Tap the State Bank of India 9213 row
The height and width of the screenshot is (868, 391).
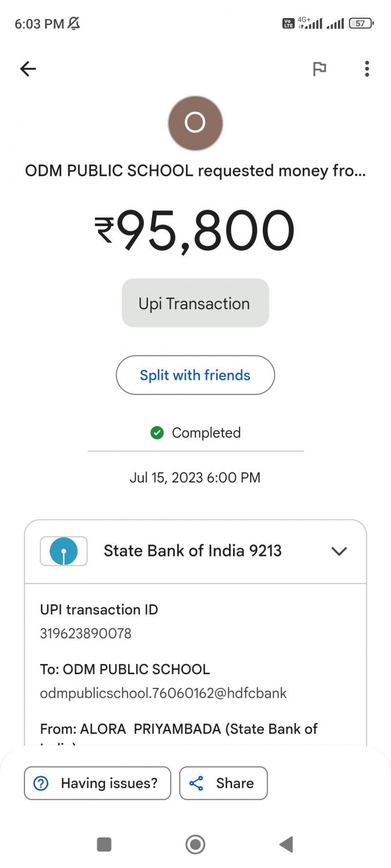[193, 551]
